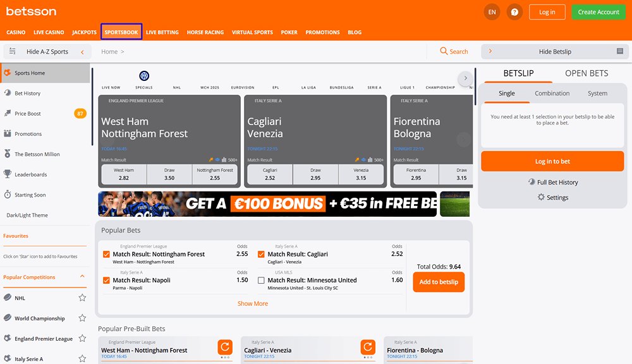Click the Italy Serie A ball icon
The width and height of the screenshot is (632, 364).
pyautogui.click(x=7, y=358)
